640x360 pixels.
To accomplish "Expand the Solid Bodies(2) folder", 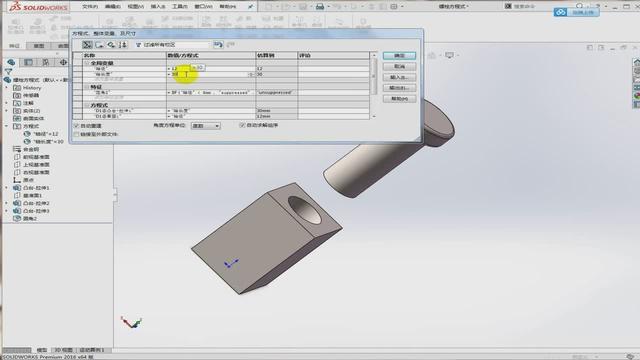I will 7,111.
